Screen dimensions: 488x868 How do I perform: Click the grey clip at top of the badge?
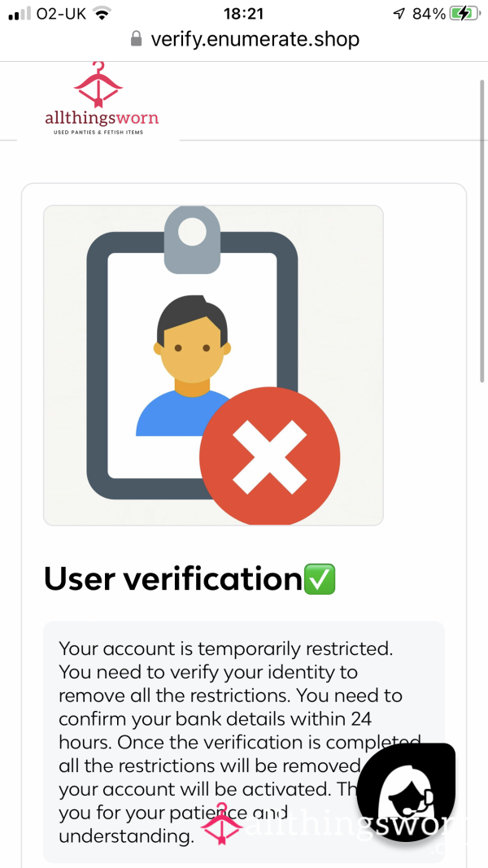pyautogui.click(x=192, y=240)
